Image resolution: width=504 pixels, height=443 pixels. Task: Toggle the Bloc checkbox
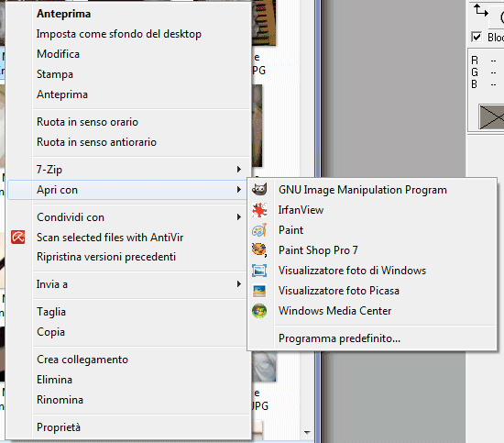(477, 37)
